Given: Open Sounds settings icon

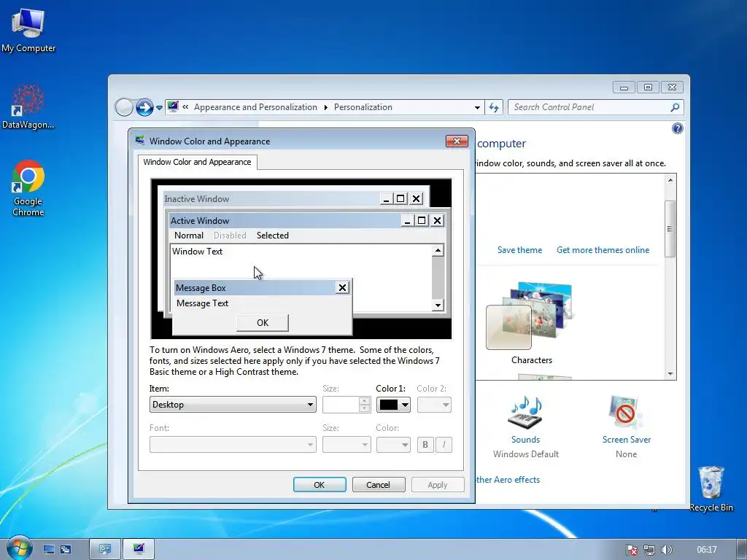Looking at the screenshot, I should (525, 412).
